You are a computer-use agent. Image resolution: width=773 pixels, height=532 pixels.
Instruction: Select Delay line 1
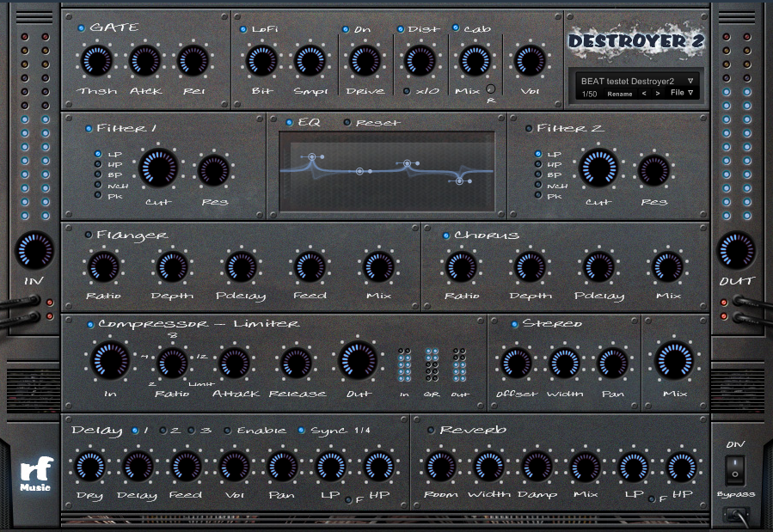tap(135, 431)
